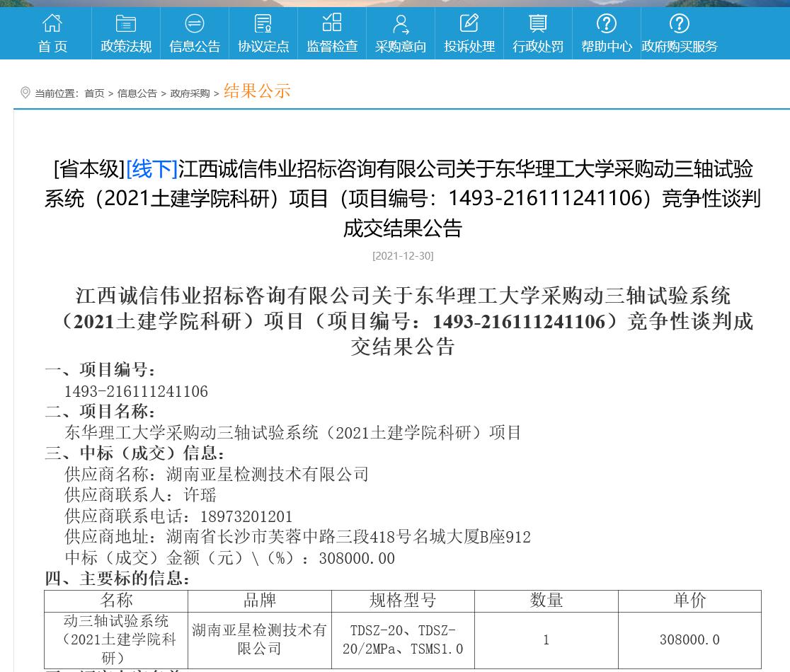Navigate to 信息公告 breadcrumb link

pyautogui.click(x=137, y=93)
